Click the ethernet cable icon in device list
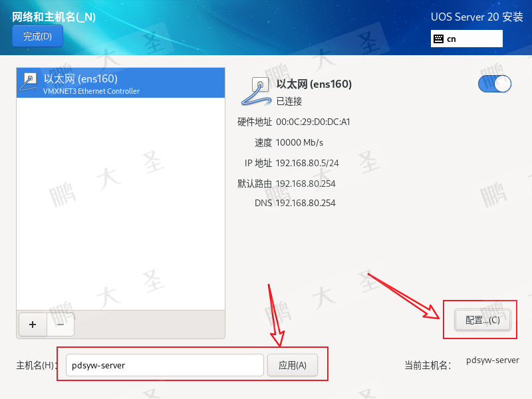This screenshot has width=532, height=399. coord(29,82)
